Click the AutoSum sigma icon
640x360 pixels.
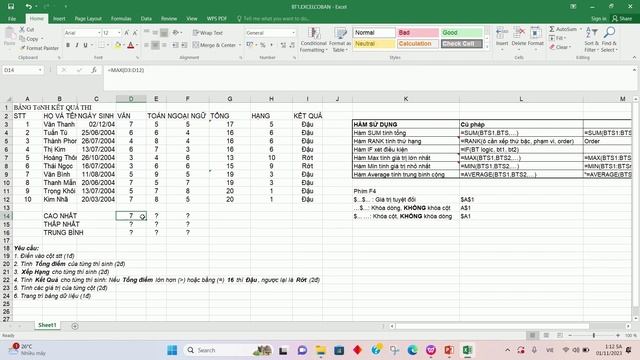coord(552,29)
